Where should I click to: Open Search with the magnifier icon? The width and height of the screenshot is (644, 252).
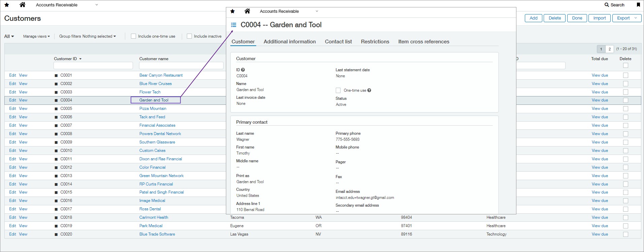(607, 5)
